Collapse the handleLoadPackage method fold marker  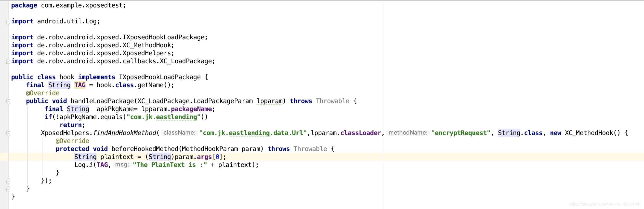pos(8,102)
